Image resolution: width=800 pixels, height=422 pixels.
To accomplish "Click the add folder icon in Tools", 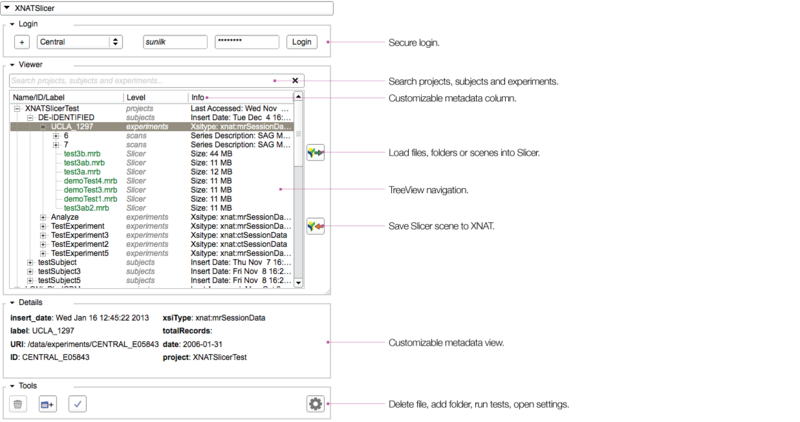I will (x=47, y=403).
